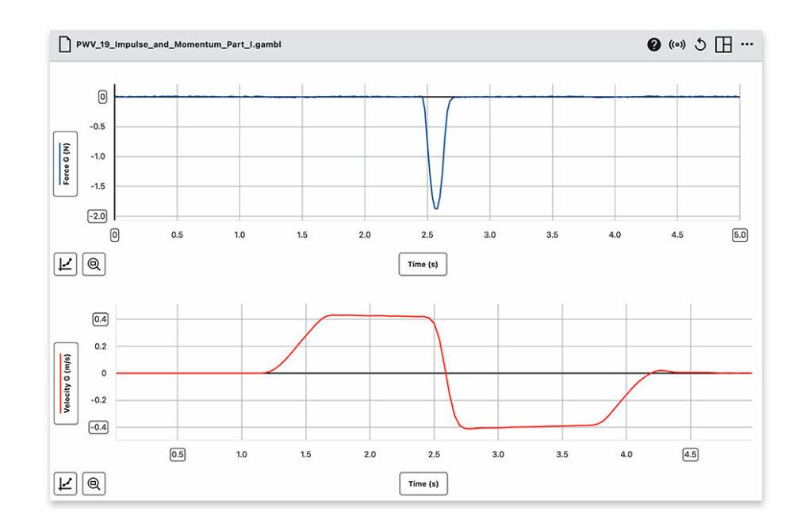Click the -1.5 tick label on Force axis
Viewport: 812px width, 531px height.
(x=98, y=186)
